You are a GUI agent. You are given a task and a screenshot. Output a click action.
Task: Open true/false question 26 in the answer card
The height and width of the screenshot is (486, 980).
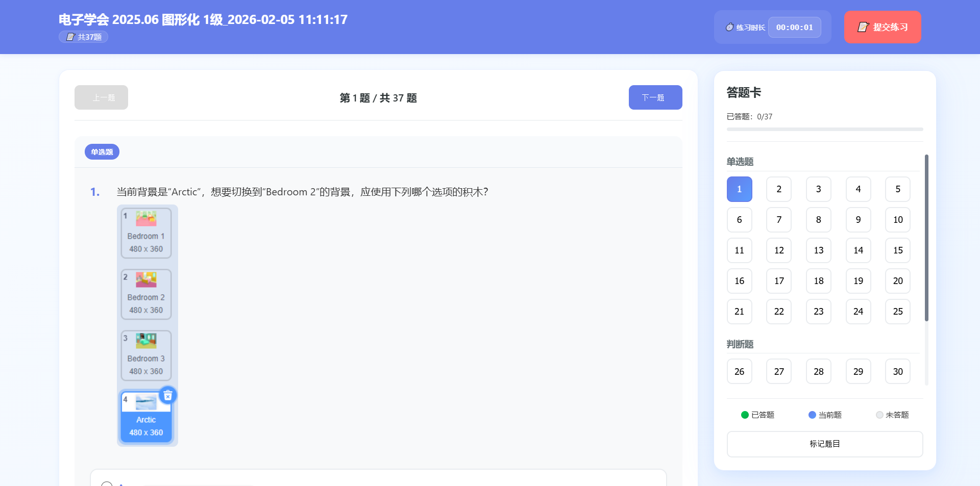tap(740, 372)
